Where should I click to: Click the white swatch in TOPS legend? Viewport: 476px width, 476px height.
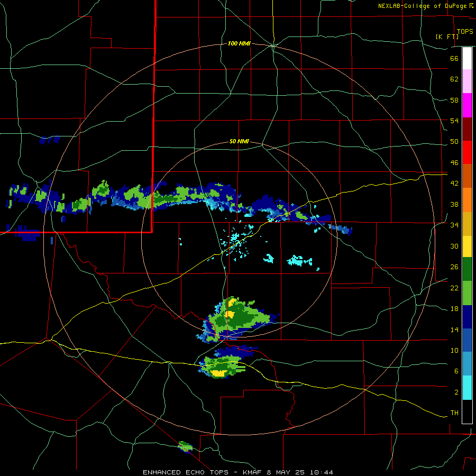467,58
